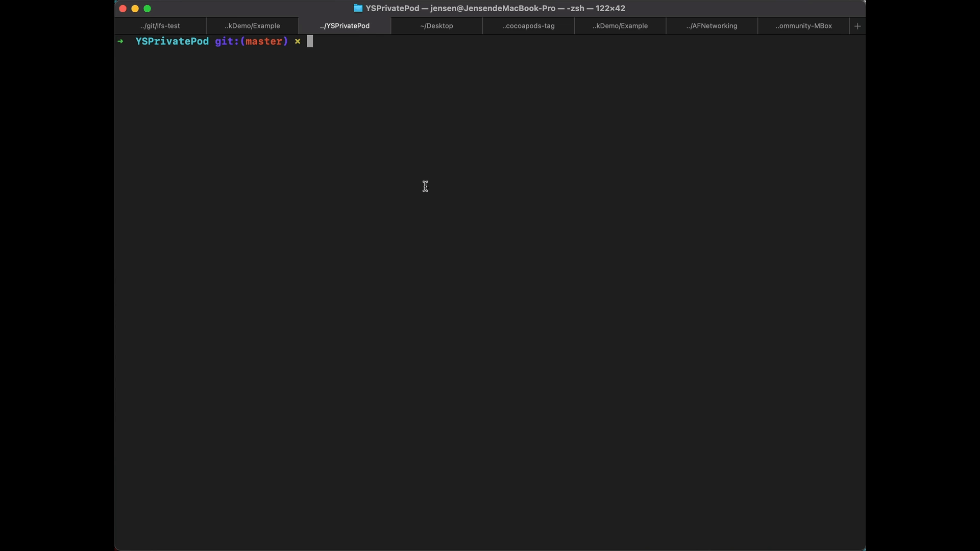Click the iTerm folder icon in title bar

tap(357, 8)
